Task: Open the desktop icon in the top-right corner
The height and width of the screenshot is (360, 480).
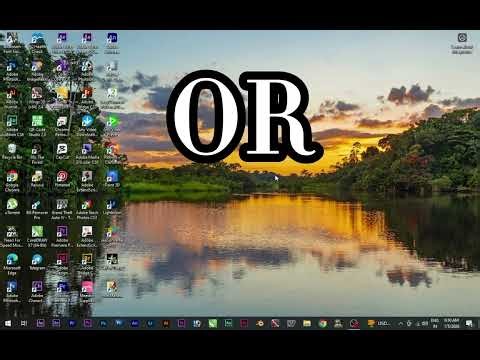Action: 462,43
